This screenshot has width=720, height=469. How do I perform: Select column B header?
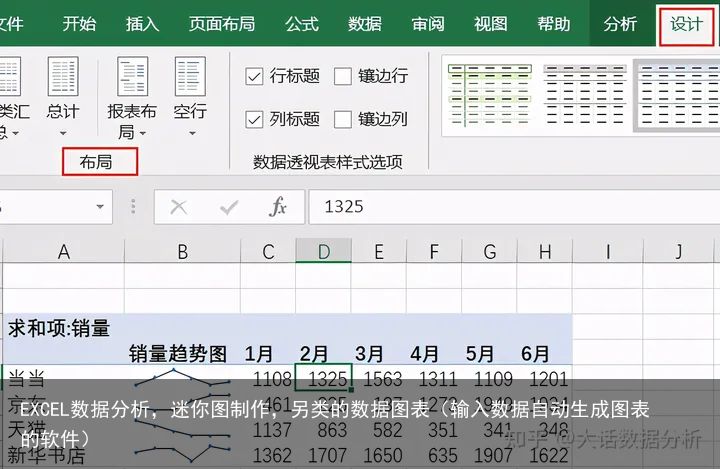coord(182,252)
